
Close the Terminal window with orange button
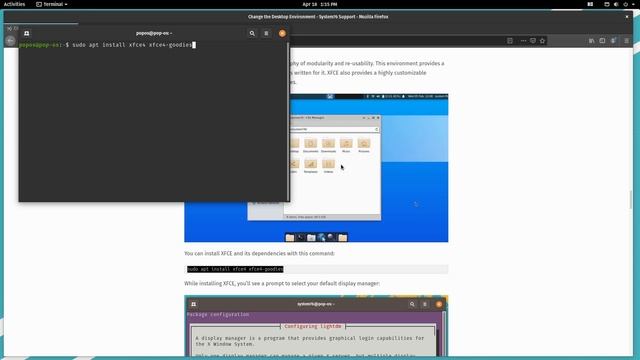282,33
